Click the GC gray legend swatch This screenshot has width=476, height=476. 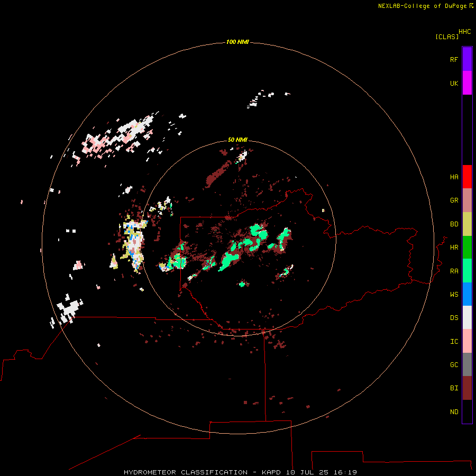coord(467,364)
